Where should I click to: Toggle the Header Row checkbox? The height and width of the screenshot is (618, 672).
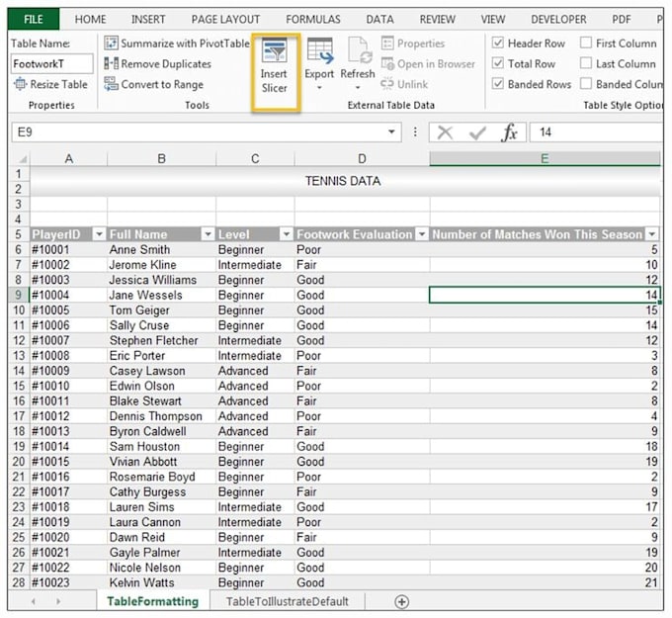coord(498,44)
